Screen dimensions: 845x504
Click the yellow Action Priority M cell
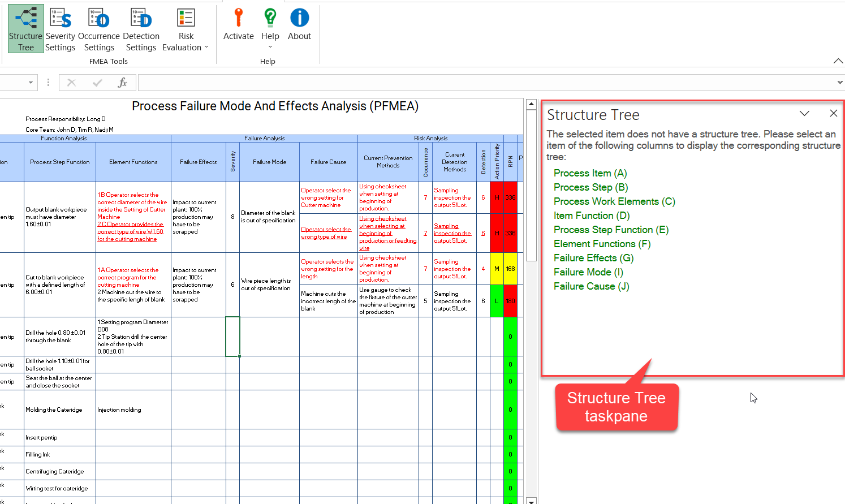pyautogui.click(x=497, y=269)
